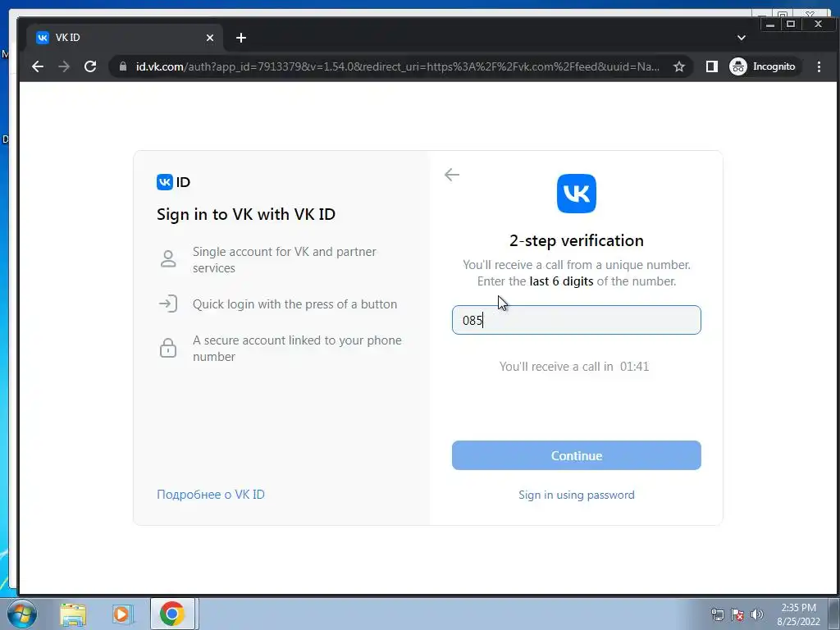Viewport: 840px width, 630px height.
Task: Click the site security lock icon
Action: (x=123, y=66)
